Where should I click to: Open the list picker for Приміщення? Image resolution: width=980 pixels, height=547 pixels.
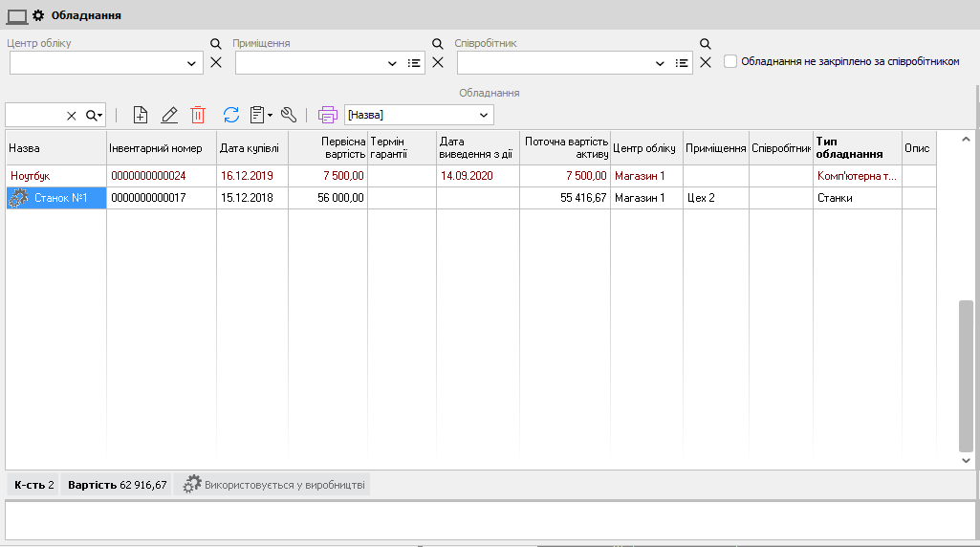pos(414,63)
